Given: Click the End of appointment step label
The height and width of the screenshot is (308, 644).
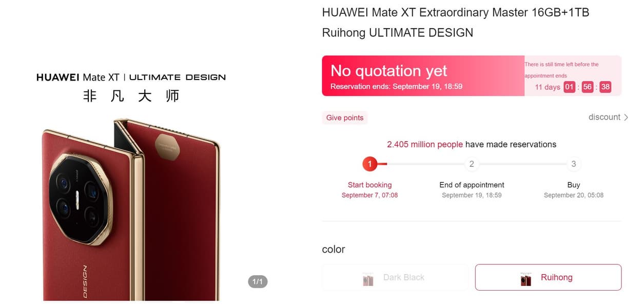Looking at the screenshot, I should 472,185.
